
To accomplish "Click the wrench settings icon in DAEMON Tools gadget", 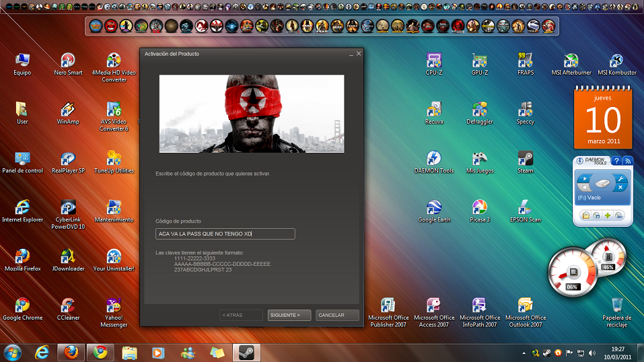I will pyautogui.click(x=620, y=179).
